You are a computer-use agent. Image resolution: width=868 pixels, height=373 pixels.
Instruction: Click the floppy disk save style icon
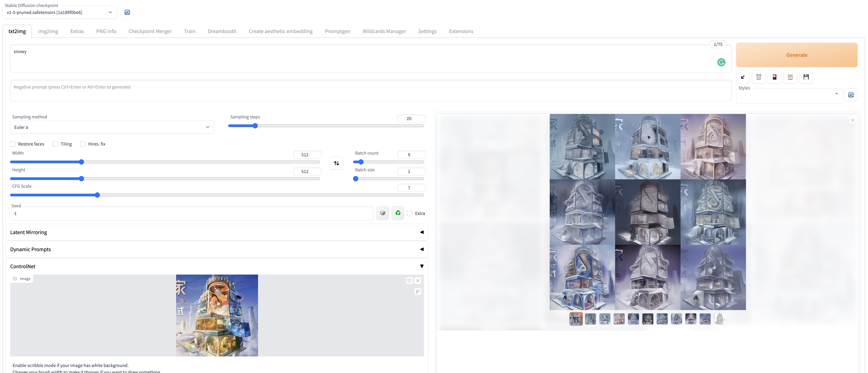(806, 77)
